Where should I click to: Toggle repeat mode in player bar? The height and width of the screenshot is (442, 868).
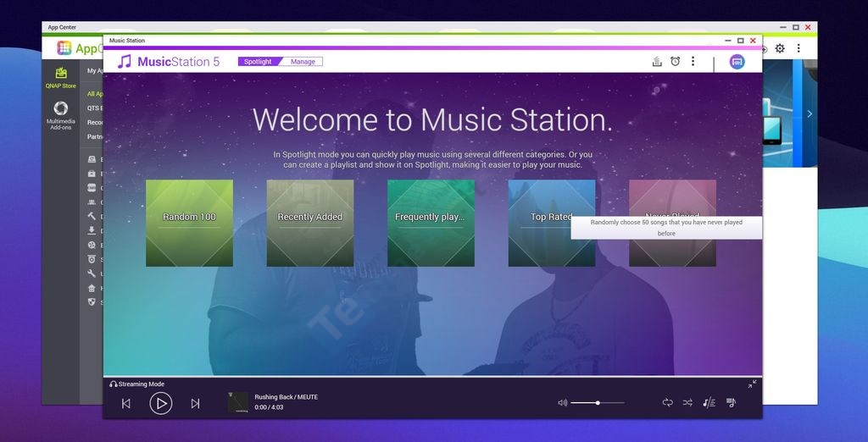coord(668,403)
